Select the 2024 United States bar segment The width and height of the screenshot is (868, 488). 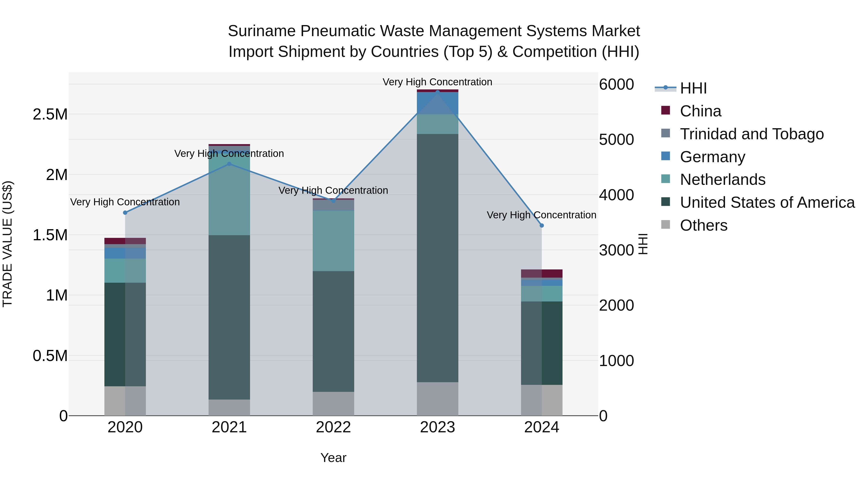tap(542, 343)
